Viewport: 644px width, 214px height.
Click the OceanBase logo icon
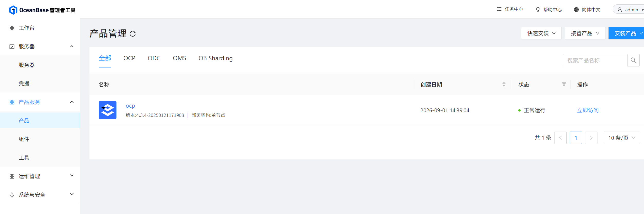tap(13, 10)
